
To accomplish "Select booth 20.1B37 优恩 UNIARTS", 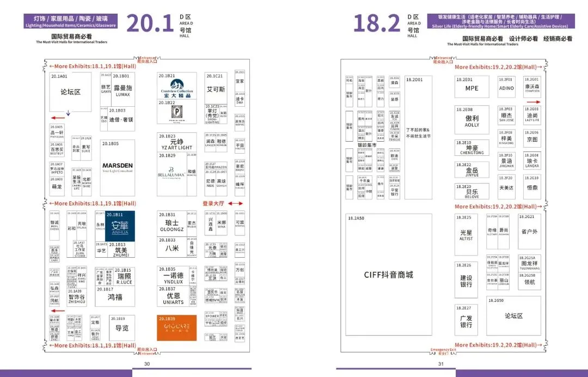I will click(x=173, y=296).
